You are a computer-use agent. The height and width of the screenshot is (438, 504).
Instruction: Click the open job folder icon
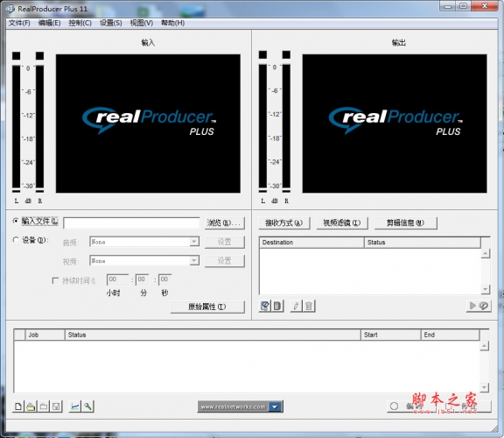31,406
